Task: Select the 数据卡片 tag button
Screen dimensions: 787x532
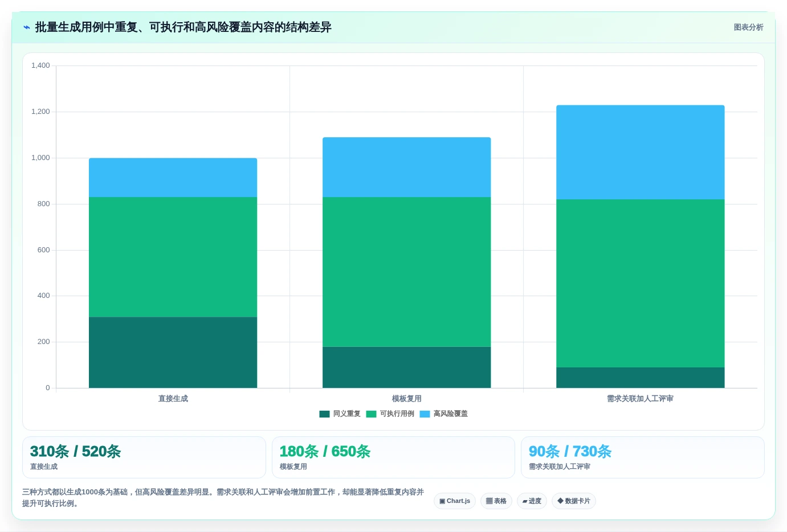Action: pos(574,501)
